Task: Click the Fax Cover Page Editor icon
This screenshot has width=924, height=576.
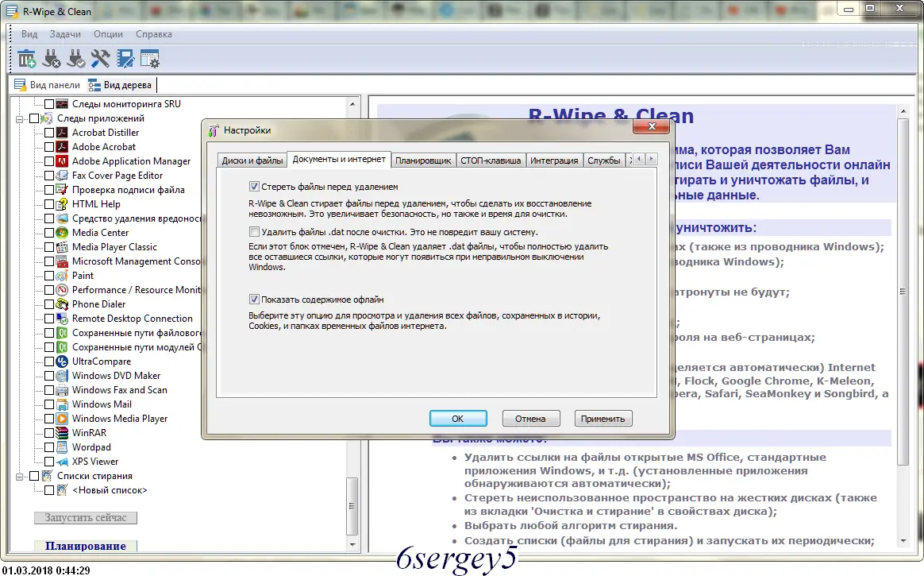Action: 62,176
